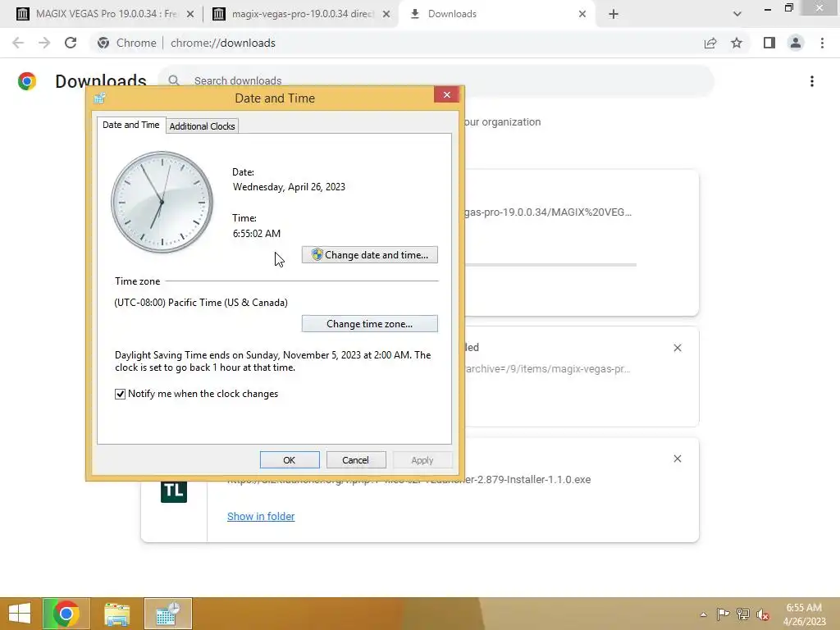The image size is (840, 630).
Task: Minimize the Chrome window
Action: tap(767, 8)
